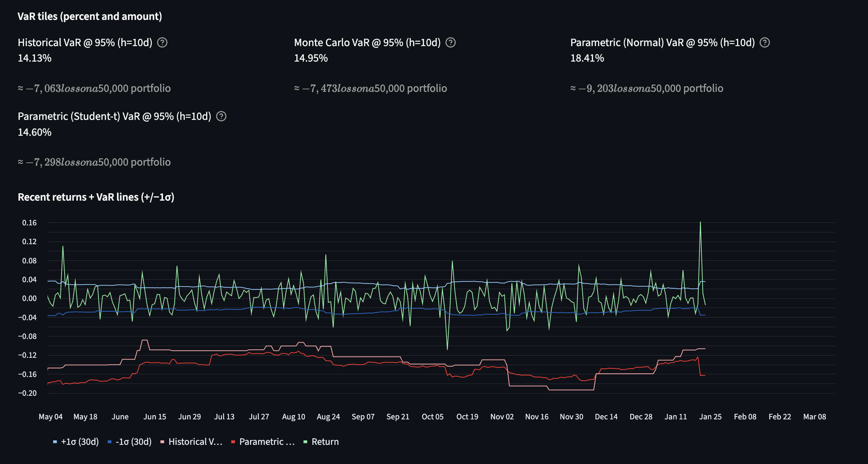Click the 0.16 y-axis tick label
This screenshot has width=868, height=464.
tap(29, 223)
